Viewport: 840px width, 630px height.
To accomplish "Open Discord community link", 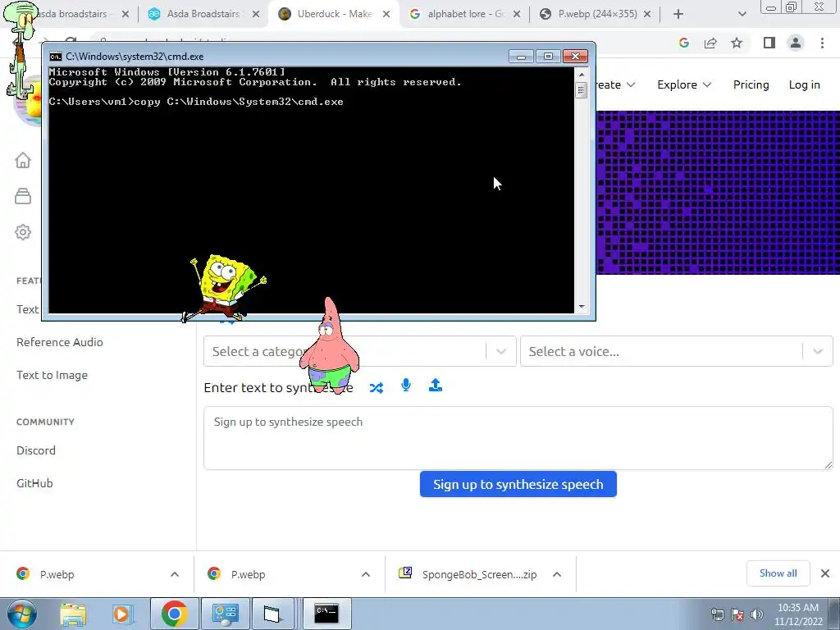I will [x=36, y=450].
